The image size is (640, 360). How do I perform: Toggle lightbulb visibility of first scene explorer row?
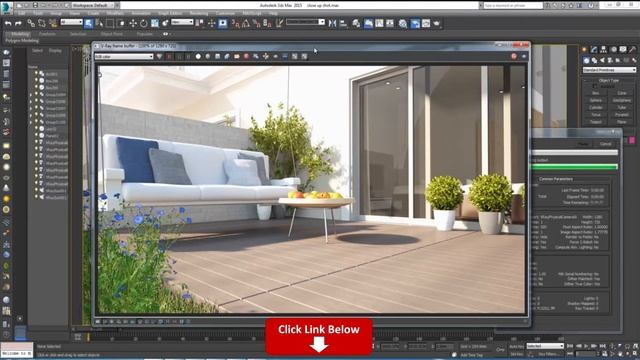36,73
